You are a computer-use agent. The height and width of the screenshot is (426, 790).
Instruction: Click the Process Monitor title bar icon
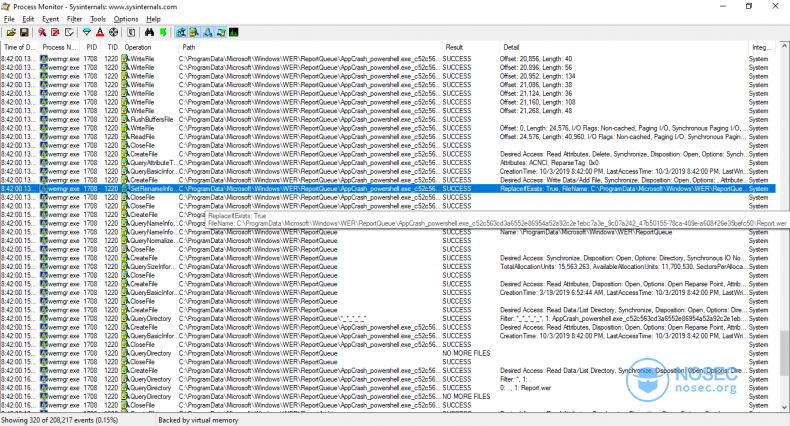(6, 7)
